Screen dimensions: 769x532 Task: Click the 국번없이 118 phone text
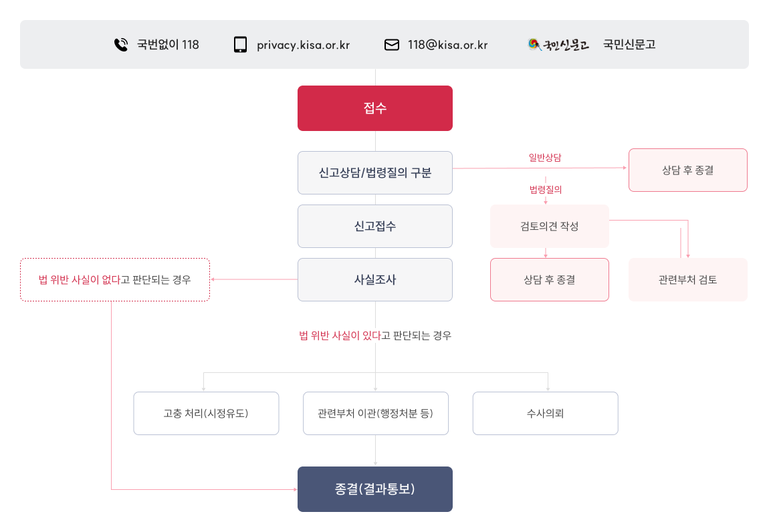pyautogui.click(x=168, y=45)
